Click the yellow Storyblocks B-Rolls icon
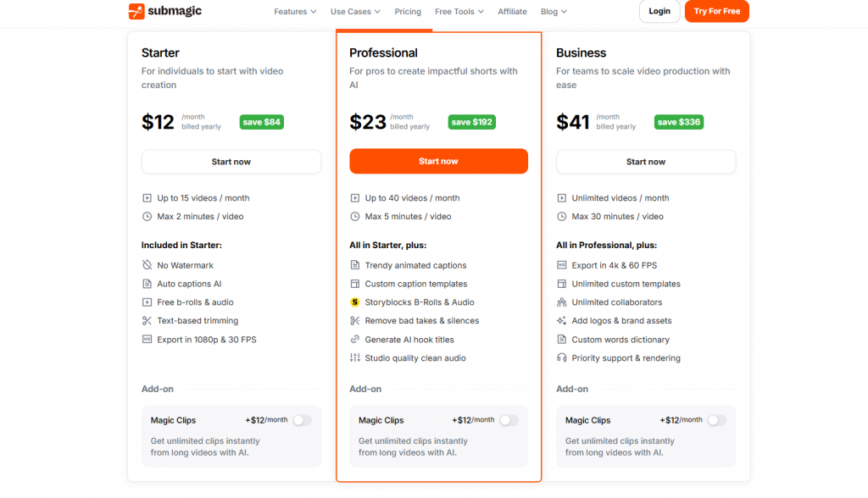 tap(355, 302)
